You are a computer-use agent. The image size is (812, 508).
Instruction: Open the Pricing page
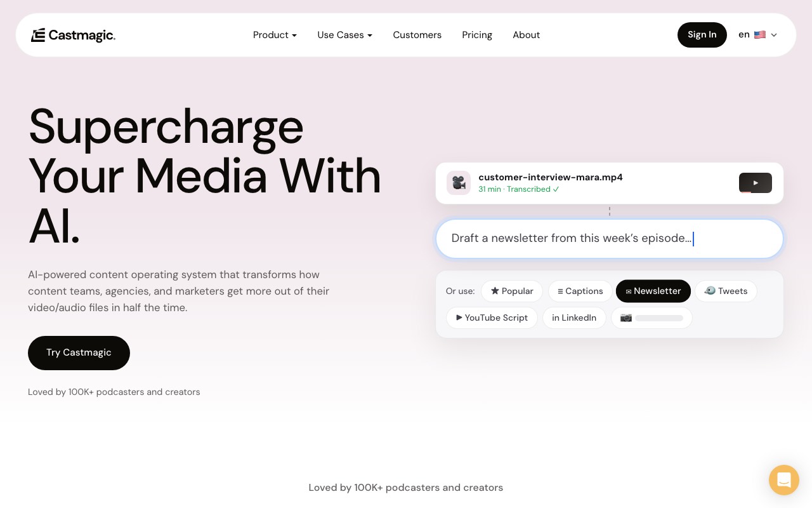pyautogui.click(x=477, y=35)
